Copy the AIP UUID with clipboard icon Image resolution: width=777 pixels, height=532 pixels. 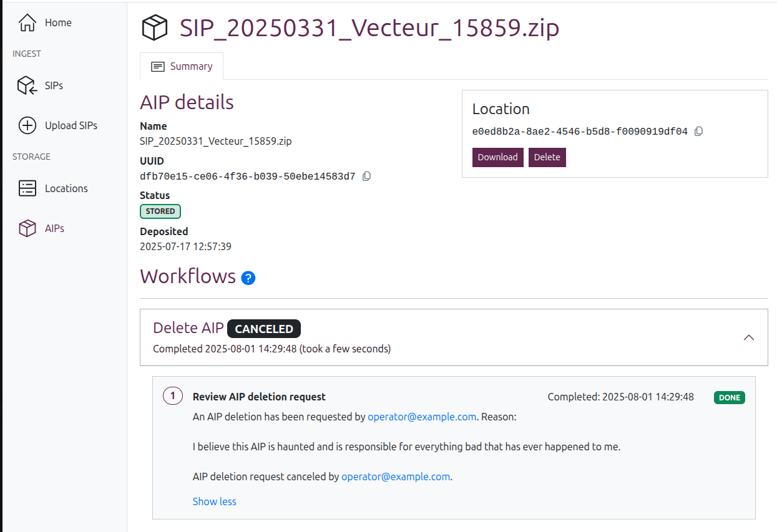[367, 177]
